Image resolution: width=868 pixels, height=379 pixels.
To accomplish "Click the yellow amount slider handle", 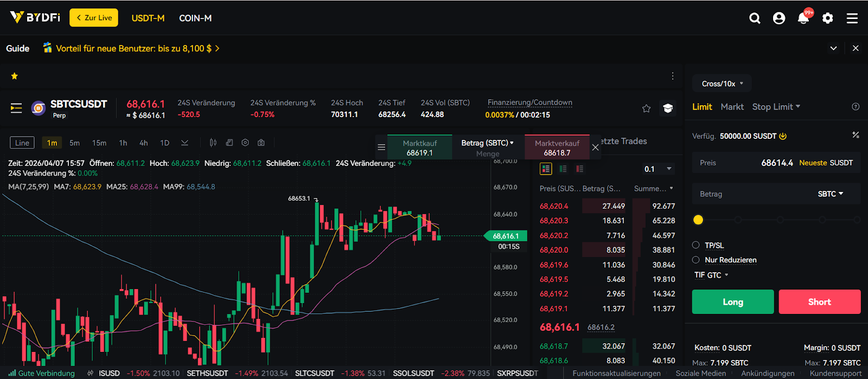I will 698,220.
